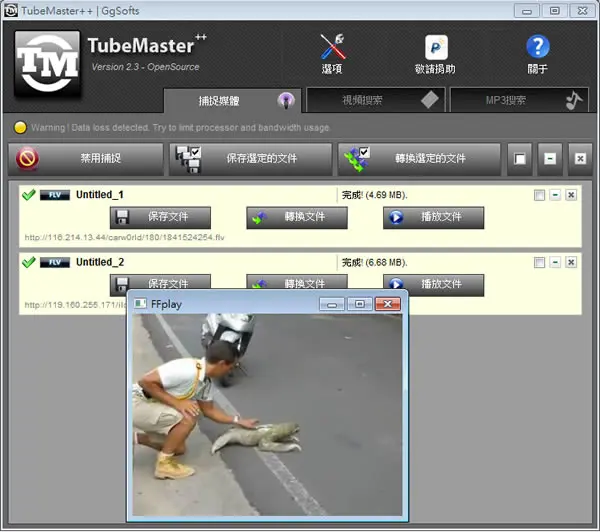600x532 pixels.
Task: Tick the checkbox on Untitled_1 row
Action: tap(539, 195)
